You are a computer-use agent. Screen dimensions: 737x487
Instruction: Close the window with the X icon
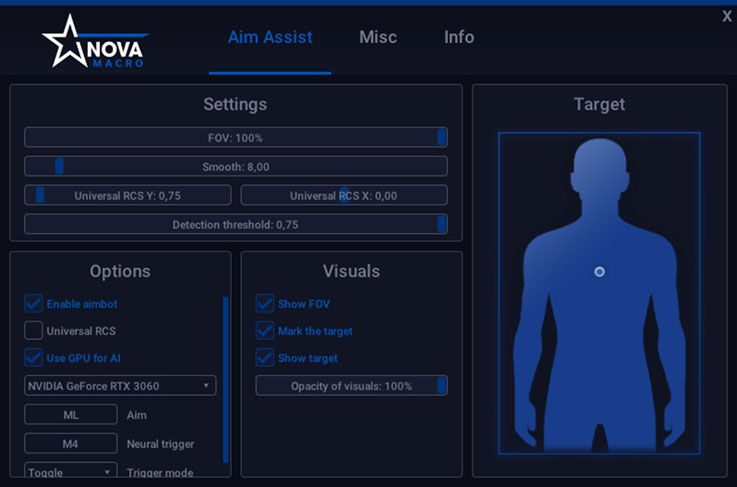[x=726, y=16]
